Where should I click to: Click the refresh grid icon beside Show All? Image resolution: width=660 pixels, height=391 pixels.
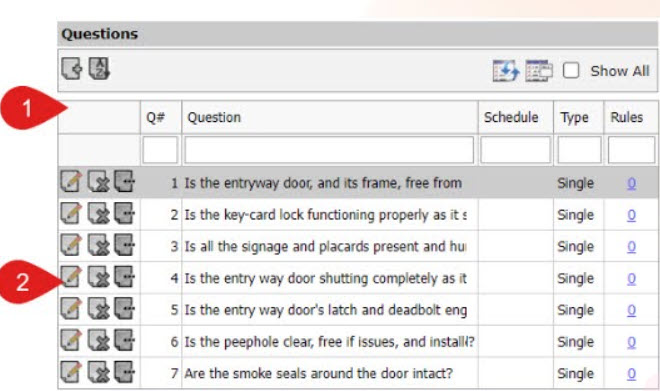tap(506, 70)
